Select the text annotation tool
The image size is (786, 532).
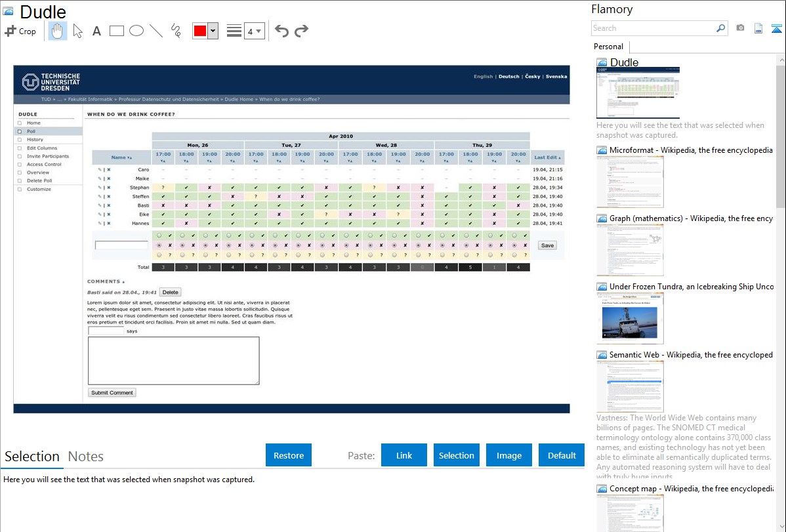pos(96,31)
